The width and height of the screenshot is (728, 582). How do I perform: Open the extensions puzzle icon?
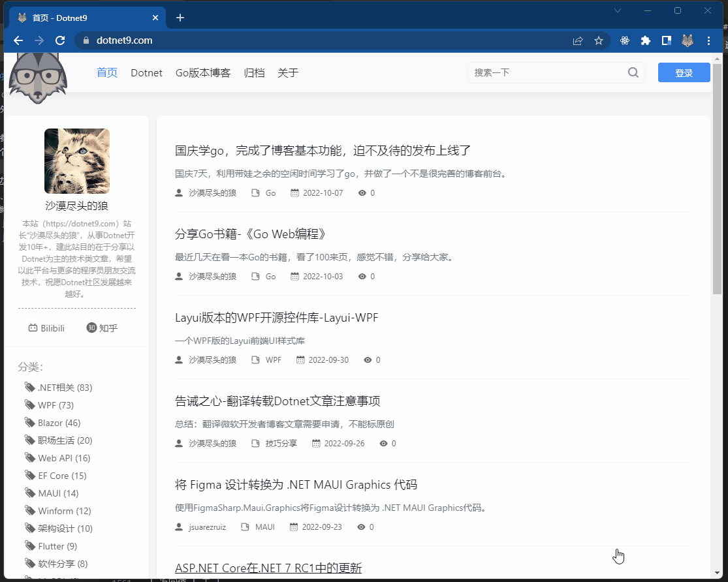point(645,41)
